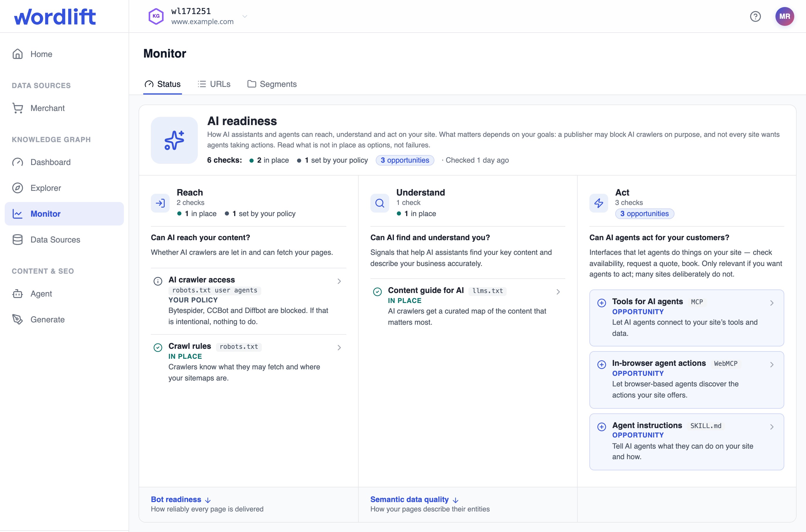The width and height of the screenshot is (806, 532).
Task: Switch to the Status tab
Action: (x=163, y=84)
